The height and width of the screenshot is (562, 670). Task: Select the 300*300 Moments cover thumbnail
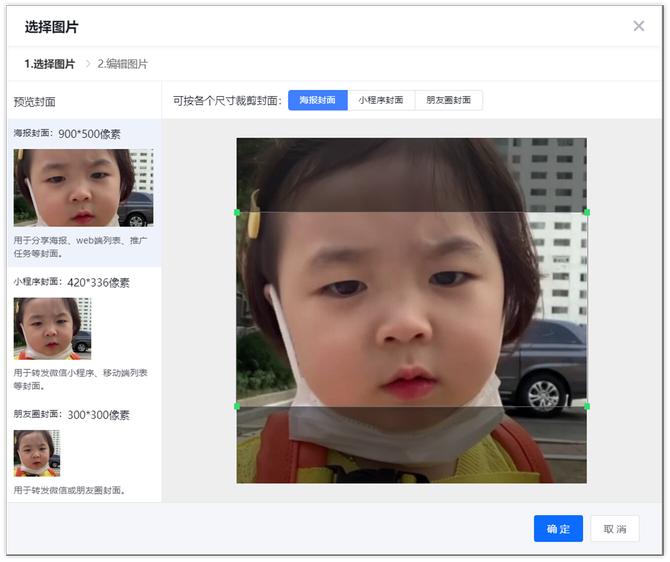(36, 453)
